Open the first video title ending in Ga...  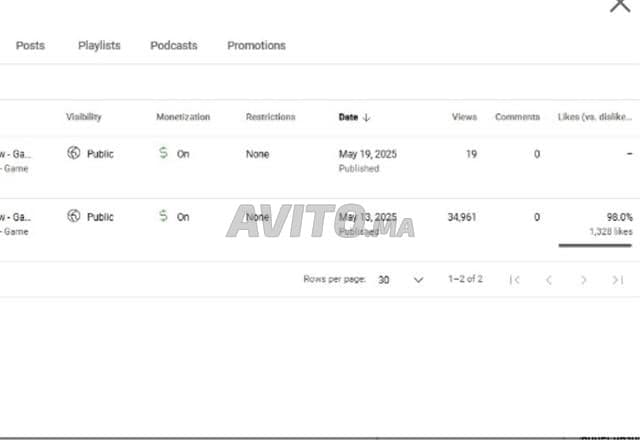pos(15,154)
